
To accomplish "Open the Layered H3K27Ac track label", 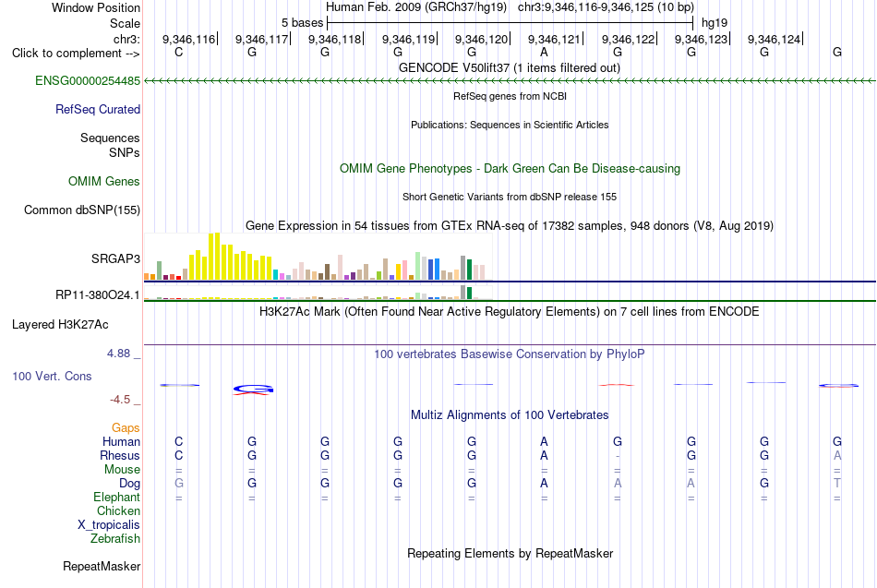I will [60, 325].
